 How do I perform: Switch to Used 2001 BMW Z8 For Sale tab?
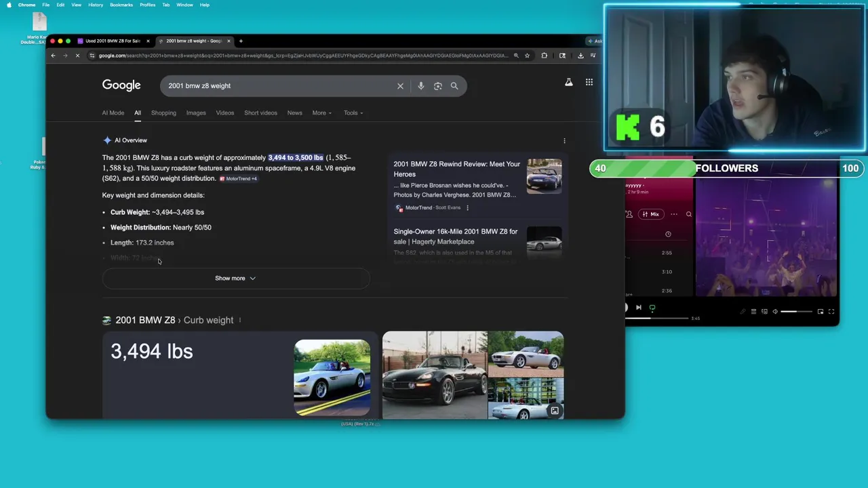pos(112,41)
